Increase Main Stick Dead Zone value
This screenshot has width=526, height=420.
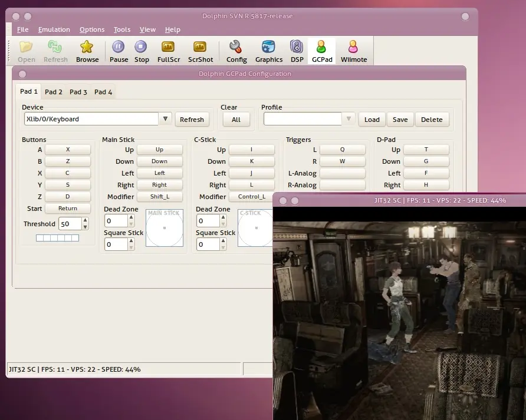click(131, 217)
